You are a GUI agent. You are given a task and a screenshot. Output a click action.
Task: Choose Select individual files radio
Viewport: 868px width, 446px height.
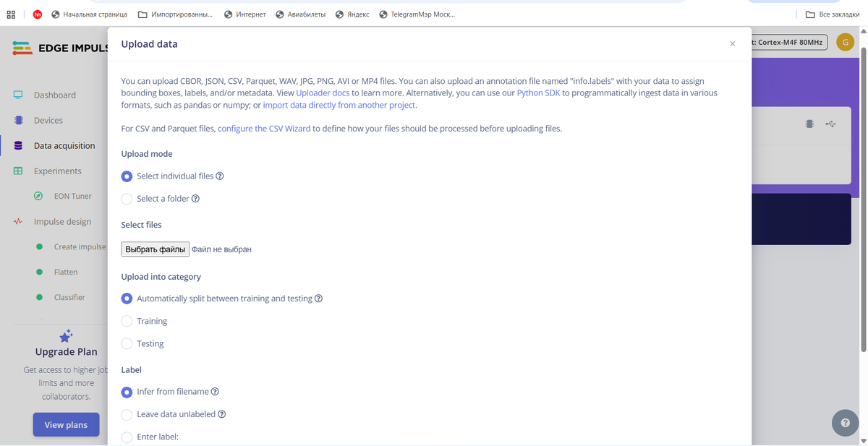[127, 176]
